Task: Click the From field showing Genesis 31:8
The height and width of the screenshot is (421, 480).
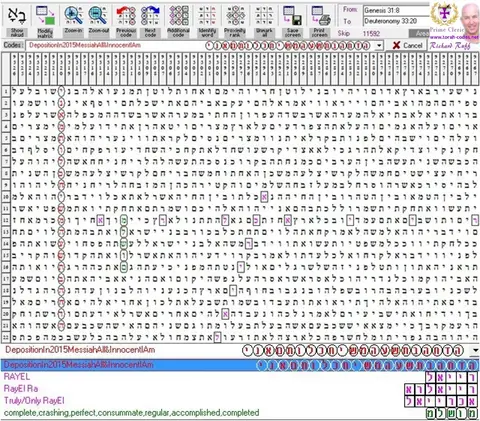Action: coord(396,10)
